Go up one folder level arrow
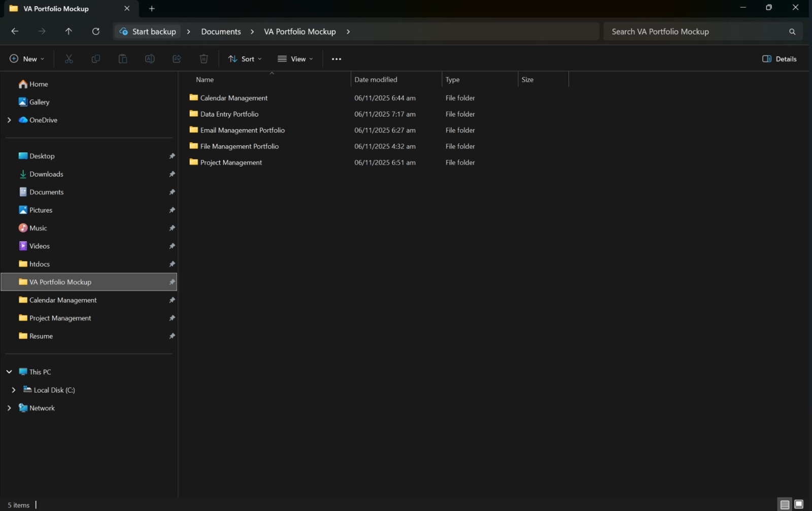The image size is (812, 511). click(x=69, y=31)
